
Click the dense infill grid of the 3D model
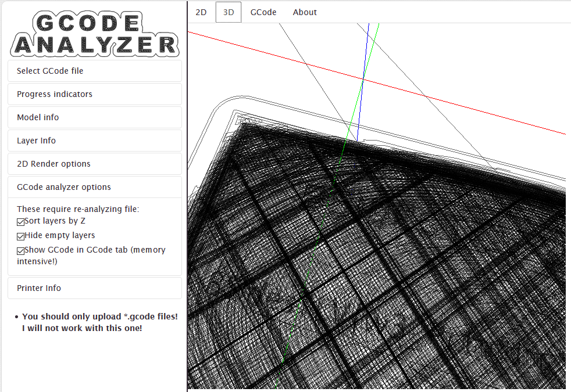[x=378, y=279]
